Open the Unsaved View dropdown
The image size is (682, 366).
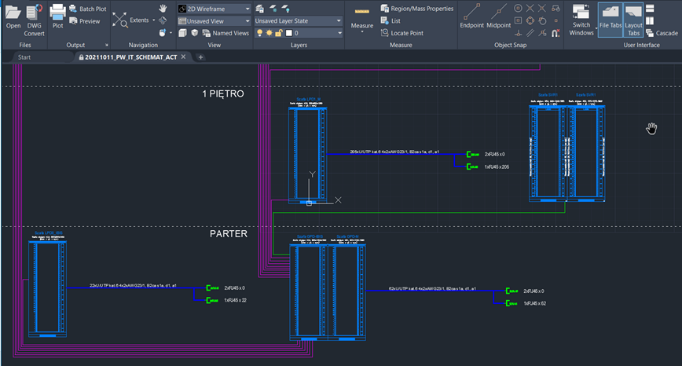pos(214,21)
